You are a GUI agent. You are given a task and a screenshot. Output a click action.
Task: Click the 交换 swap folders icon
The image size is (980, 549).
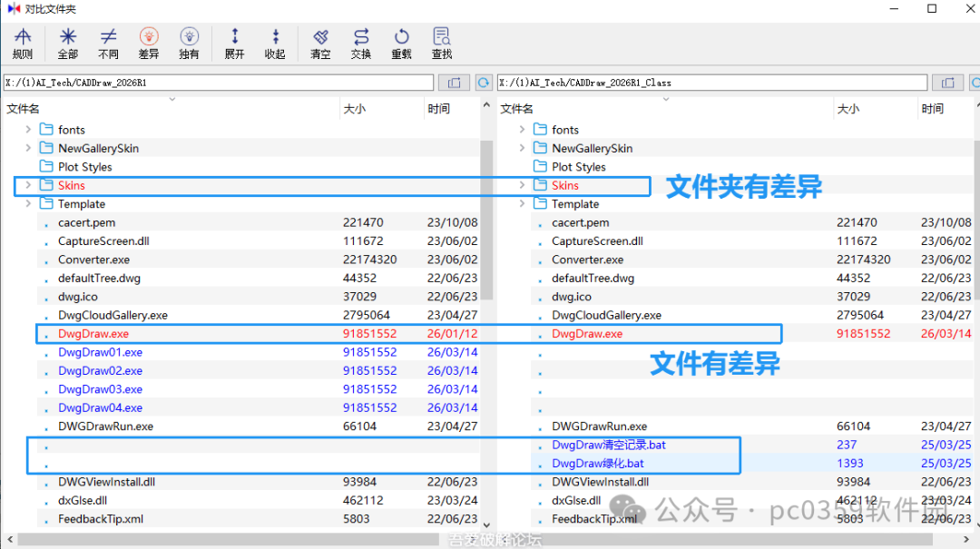(361, 43)
